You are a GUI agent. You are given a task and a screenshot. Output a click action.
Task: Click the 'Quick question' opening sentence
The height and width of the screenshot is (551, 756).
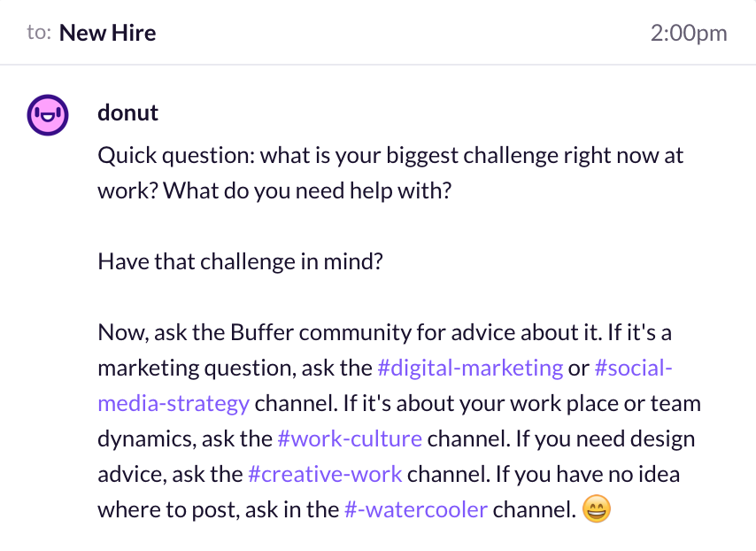click(390, 155)
